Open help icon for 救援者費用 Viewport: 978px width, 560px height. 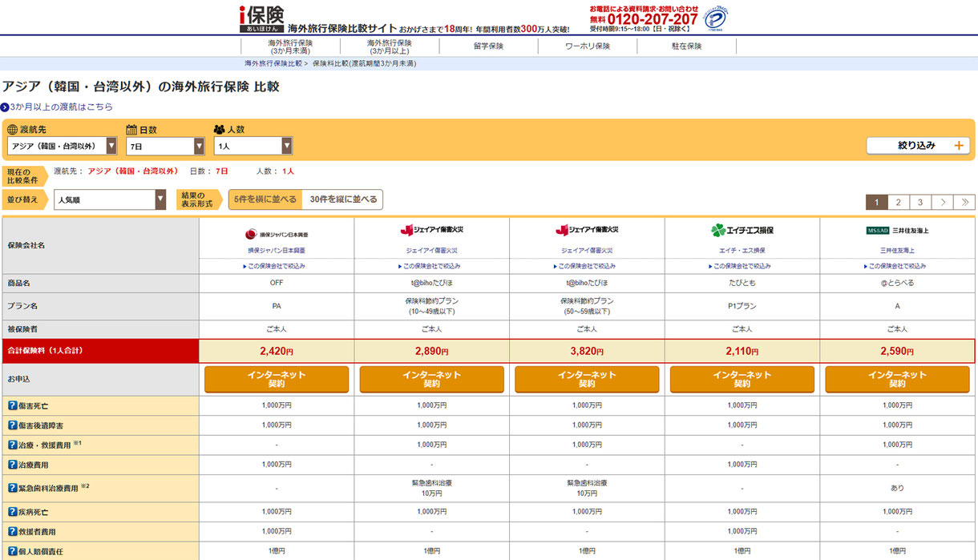click(x=12, y=531)
